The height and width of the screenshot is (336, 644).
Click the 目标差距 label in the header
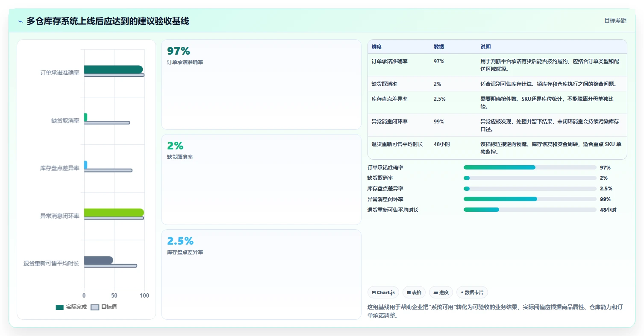[615, 20]
